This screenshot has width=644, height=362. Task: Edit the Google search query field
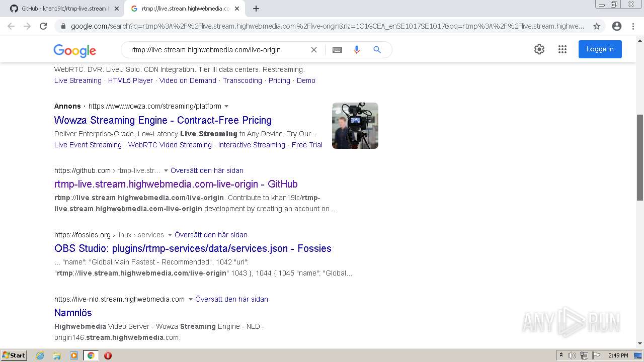[216, 50]
